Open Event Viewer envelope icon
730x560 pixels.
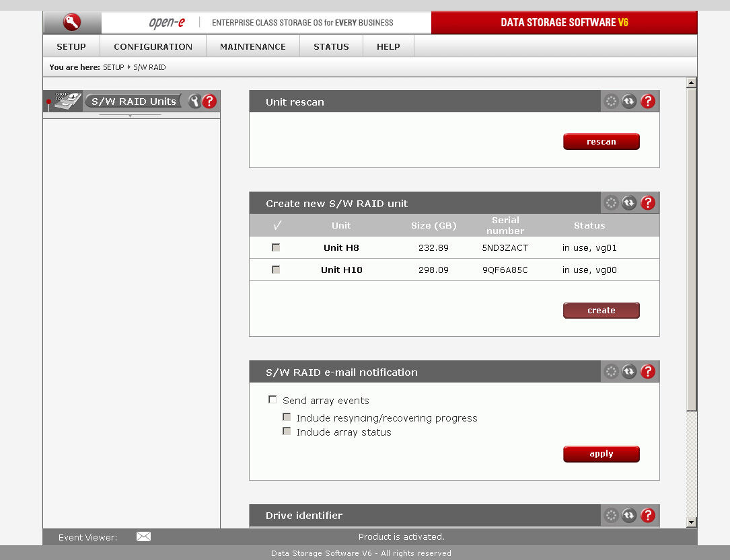[x=143, y=536]
